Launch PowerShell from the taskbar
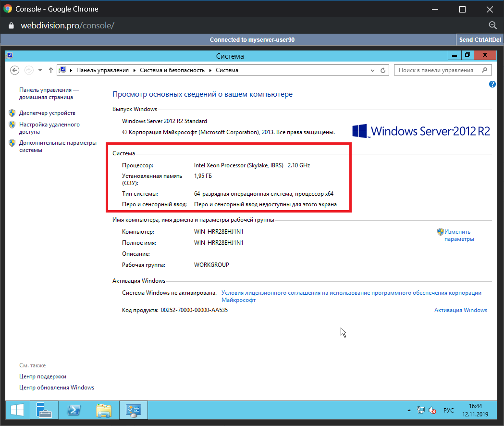504x426 pixels. click(x=74, y=410)
